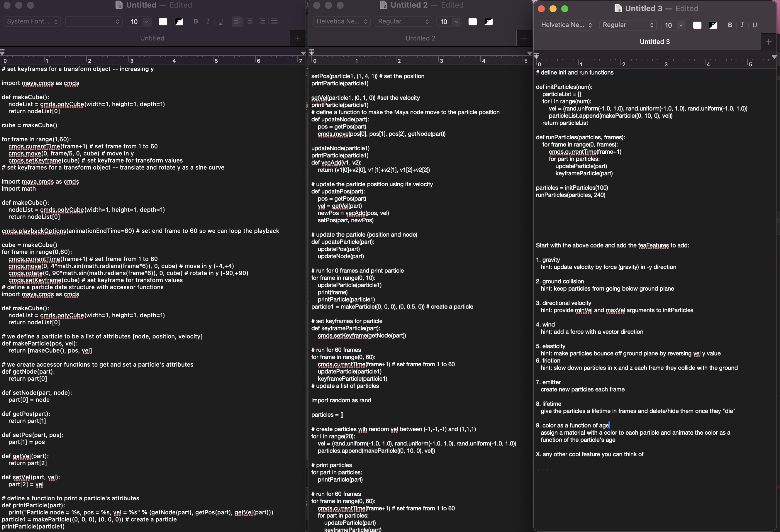Viewport: 780px width, 532px height.
Task: Open text highlight color in Untitled 2
Action: click(x=488, y=22)
